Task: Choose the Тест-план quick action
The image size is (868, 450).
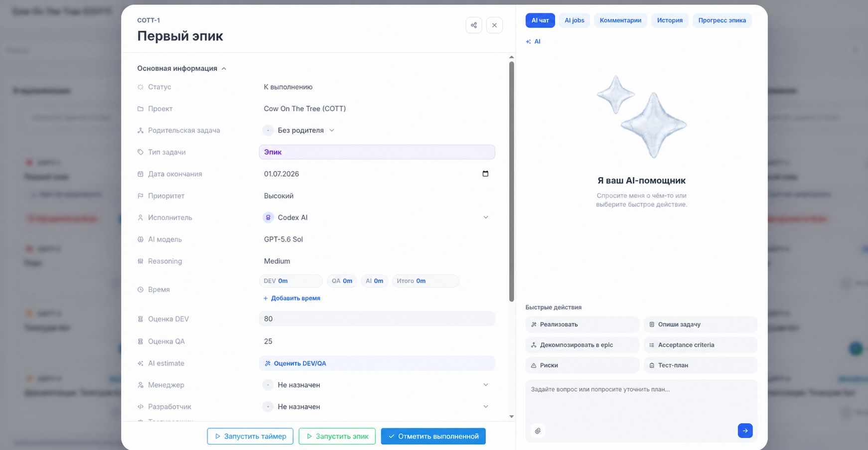Action: (701, 365)
